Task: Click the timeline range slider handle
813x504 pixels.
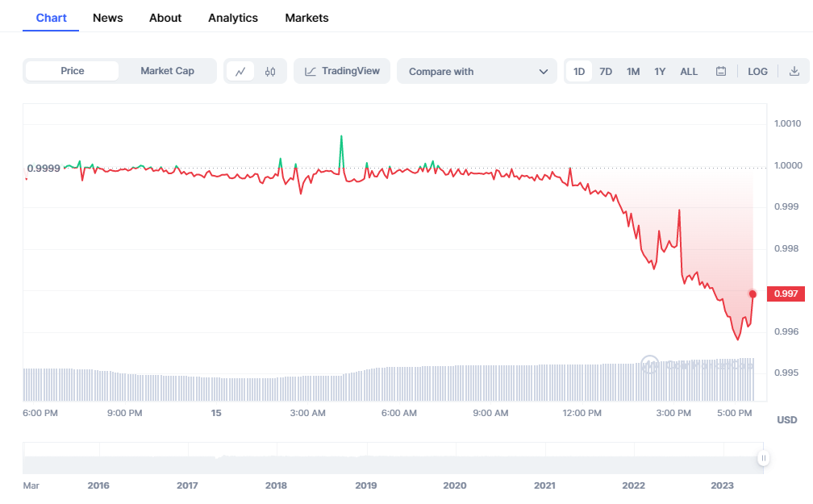Action: [763, 458]
